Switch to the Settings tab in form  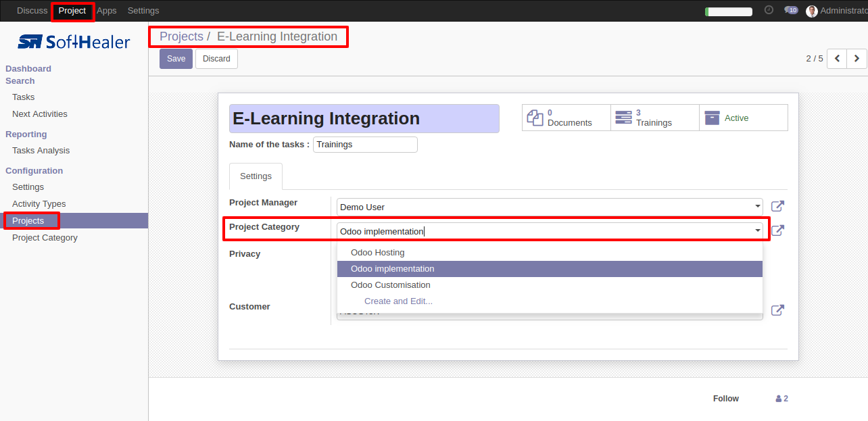[x=256, y=176]
